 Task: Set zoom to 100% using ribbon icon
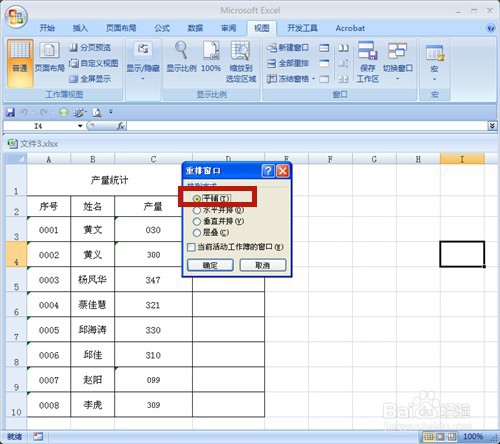(211, 57)
